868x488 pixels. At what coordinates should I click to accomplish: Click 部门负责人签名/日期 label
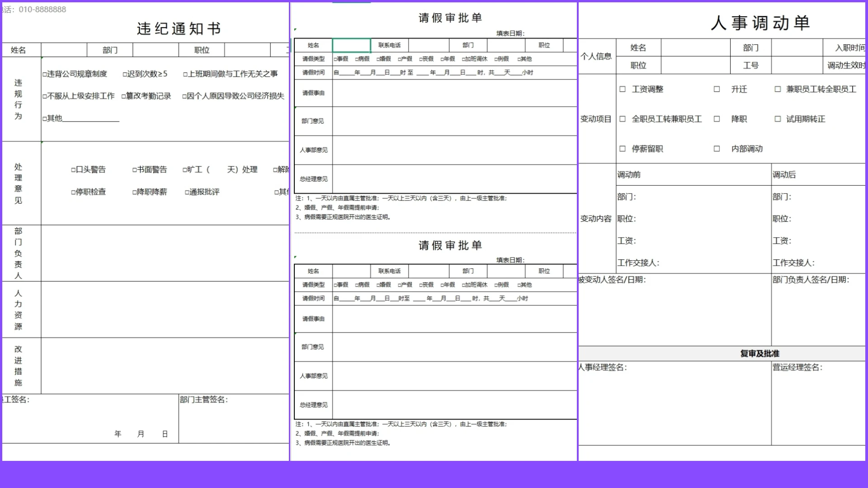pyautogui.click(x=811, y=280)
